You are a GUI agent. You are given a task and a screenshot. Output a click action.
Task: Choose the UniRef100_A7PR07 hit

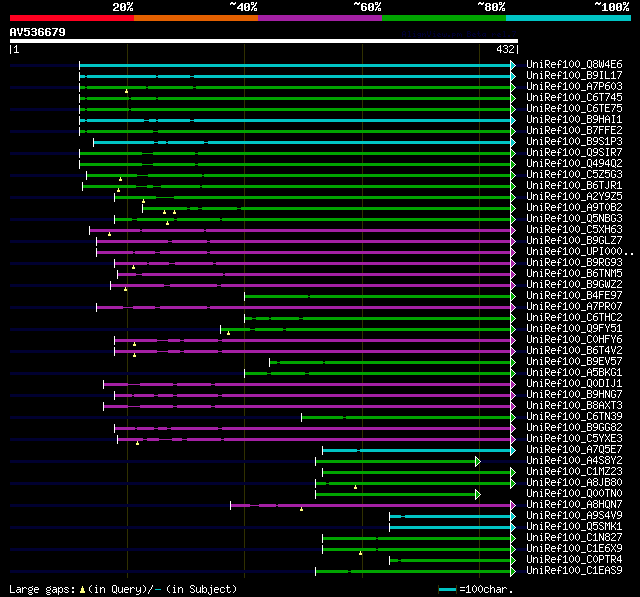(574, 307)
